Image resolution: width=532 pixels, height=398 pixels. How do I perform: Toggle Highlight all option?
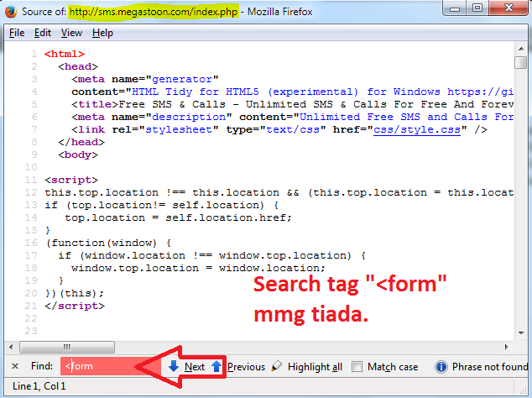[x=315, y=367]
